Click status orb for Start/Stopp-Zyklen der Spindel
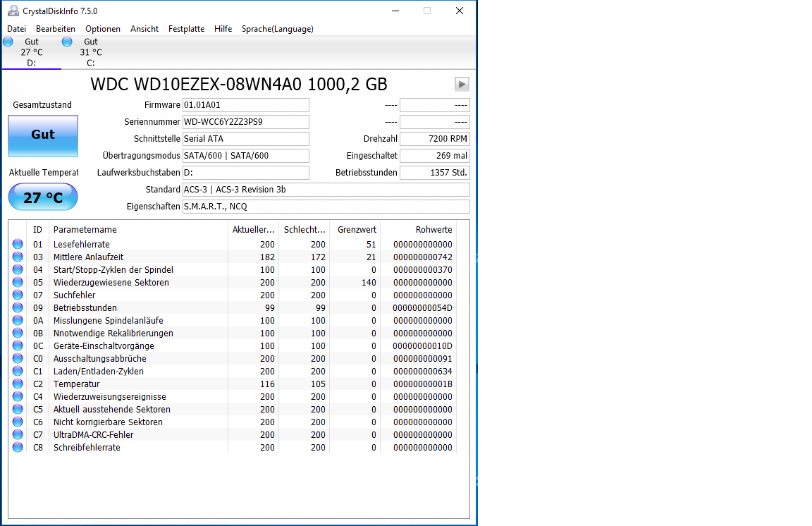Viewport: 812px width, 526px height. pos(18,269)
